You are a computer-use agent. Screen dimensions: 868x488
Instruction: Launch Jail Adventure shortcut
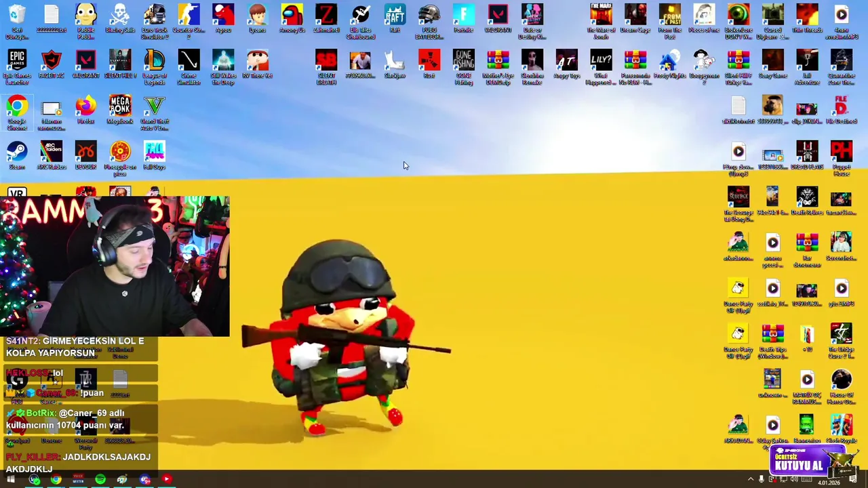point(807,66)
